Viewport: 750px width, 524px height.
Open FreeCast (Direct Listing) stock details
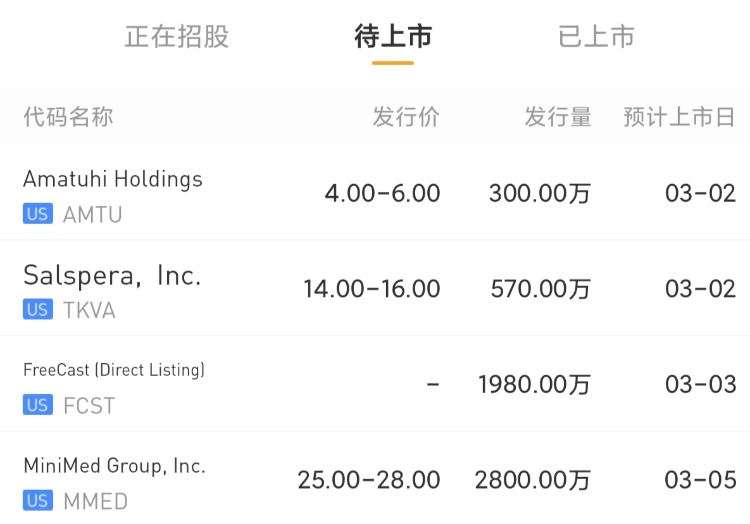click(114, 370)
